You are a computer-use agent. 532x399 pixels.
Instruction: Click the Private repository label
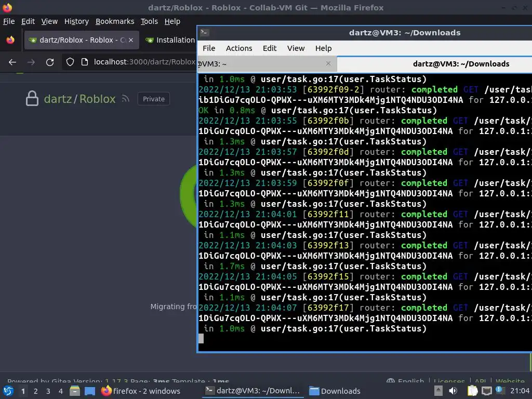pyautogui.click(x=154, y=99)
